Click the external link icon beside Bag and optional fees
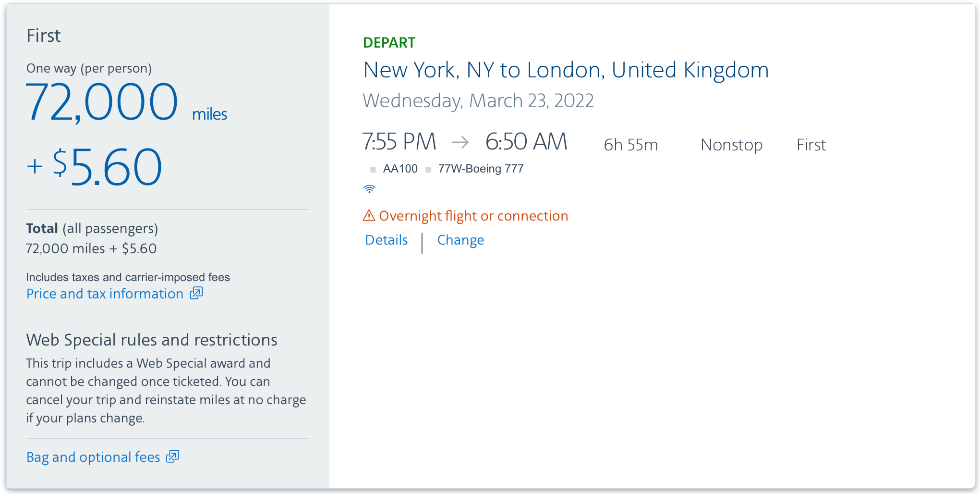Viewport: 980px width, 494px height. point(173,456)
